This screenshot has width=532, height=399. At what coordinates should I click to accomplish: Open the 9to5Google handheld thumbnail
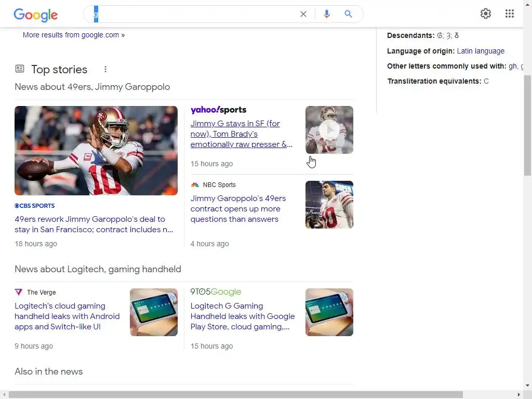click(x=329, y=312)
